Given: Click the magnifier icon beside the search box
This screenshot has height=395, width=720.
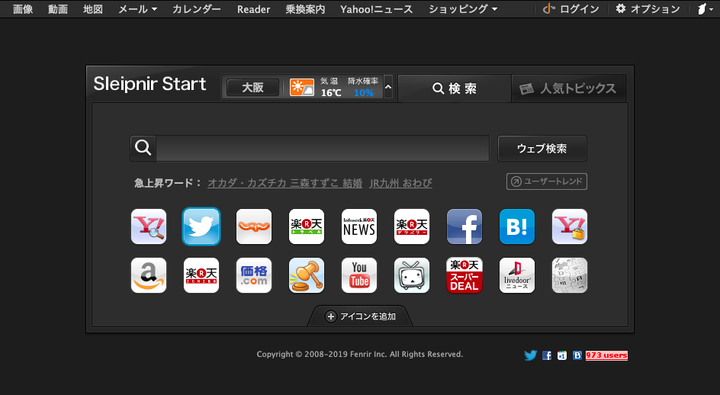Looking at the screenshot, I should click(143, 148).
